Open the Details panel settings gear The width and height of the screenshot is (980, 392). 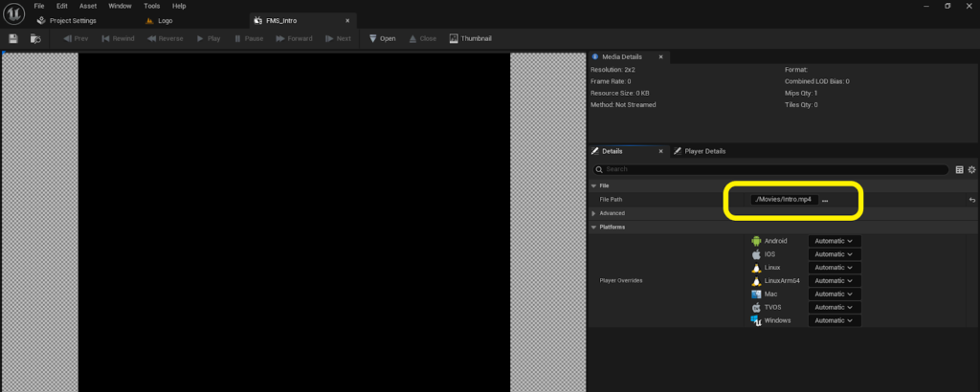coord(972,169)
